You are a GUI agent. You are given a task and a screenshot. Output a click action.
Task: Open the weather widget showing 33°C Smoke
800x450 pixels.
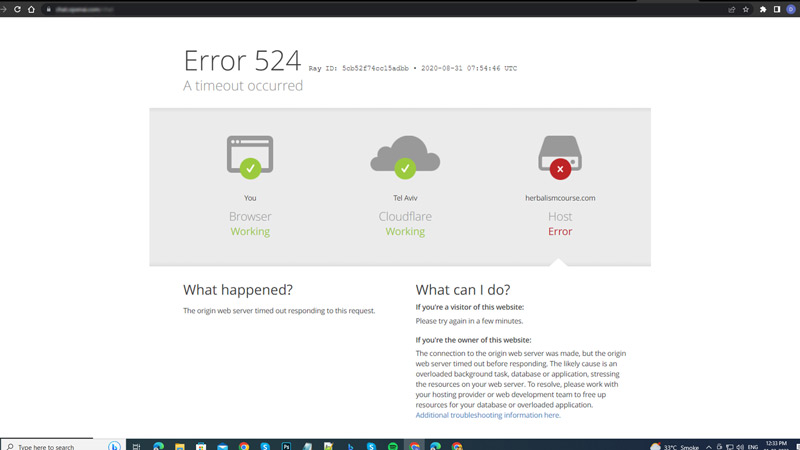coord(674,447)
